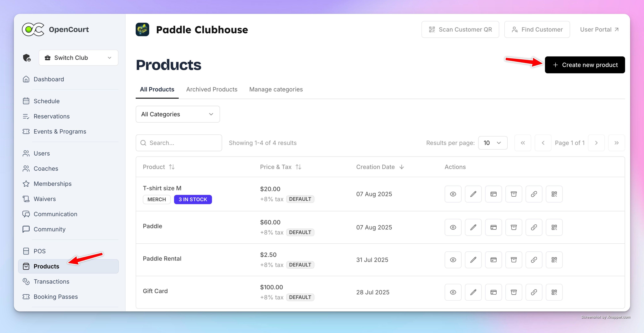The height and width of the screenshot is (333, 644).
Task: Go to the next results page
Action: (x=596, y=143)
